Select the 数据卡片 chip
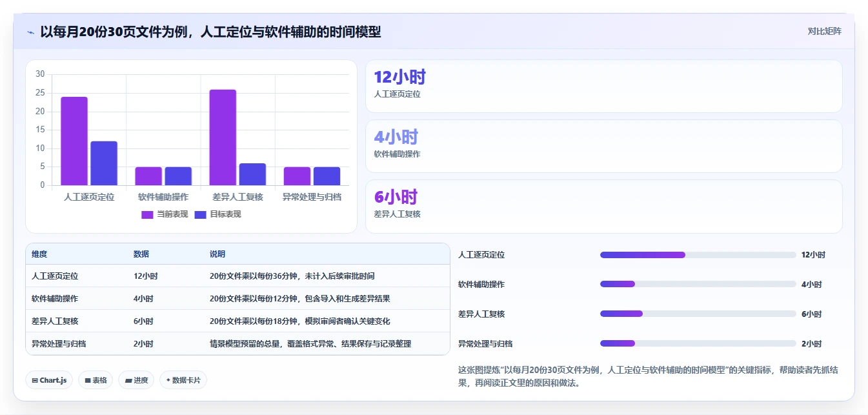The height and width of the screenshot is (415, 868). pos(183,380)
